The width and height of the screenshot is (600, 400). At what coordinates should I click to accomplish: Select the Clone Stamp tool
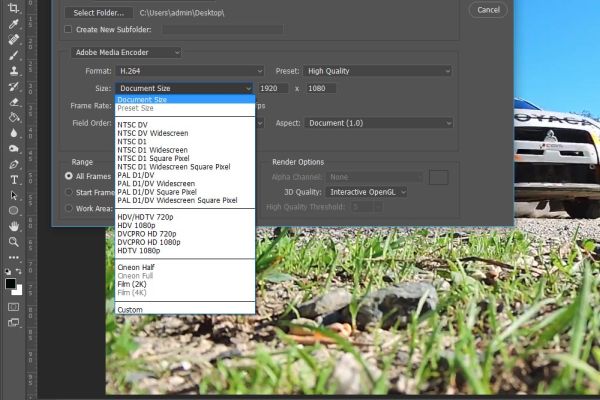click(x=13, y=71)
